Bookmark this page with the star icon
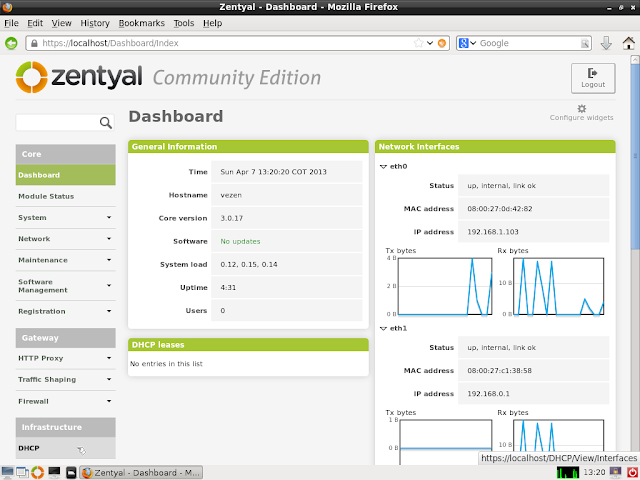 click(x=418, y=43)
